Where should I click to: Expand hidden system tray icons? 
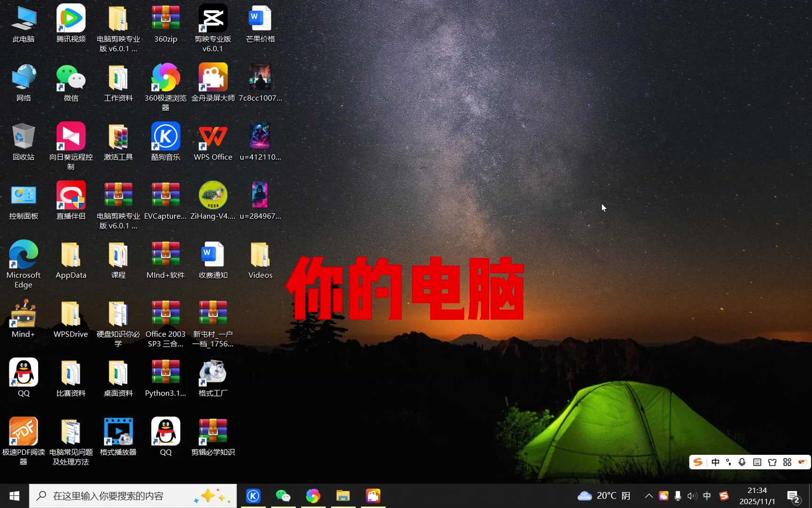pos(648,495)
